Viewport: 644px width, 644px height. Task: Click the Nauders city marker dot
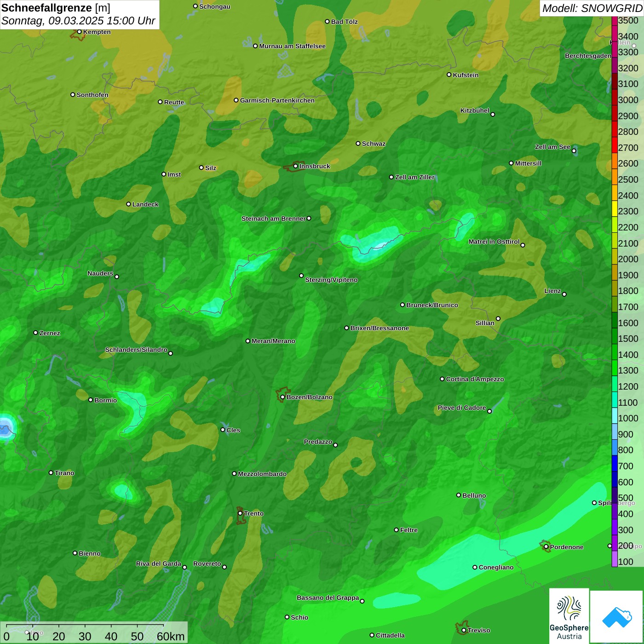[117, 276]
